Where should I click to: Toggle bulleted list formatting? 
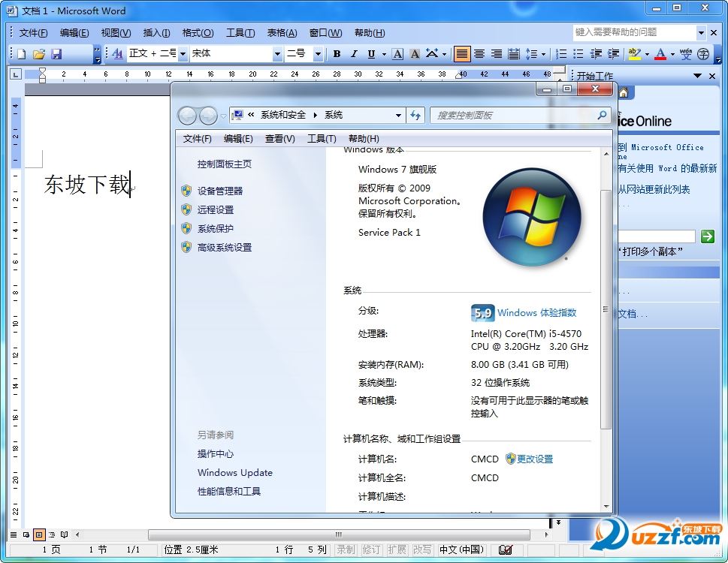tap(578, 54)
